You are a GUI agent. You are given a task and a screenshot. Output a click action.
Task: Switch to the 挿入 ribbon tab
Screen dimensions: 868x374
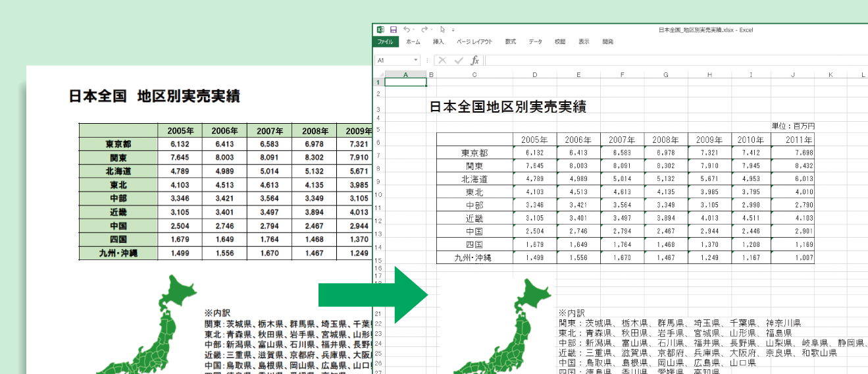pyautogui.click(x=438, y=41)
